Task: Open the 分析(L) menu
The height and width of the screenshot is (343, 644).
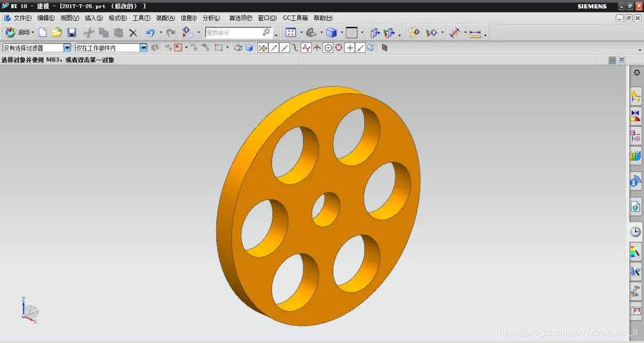Action: tap(211, 18)
